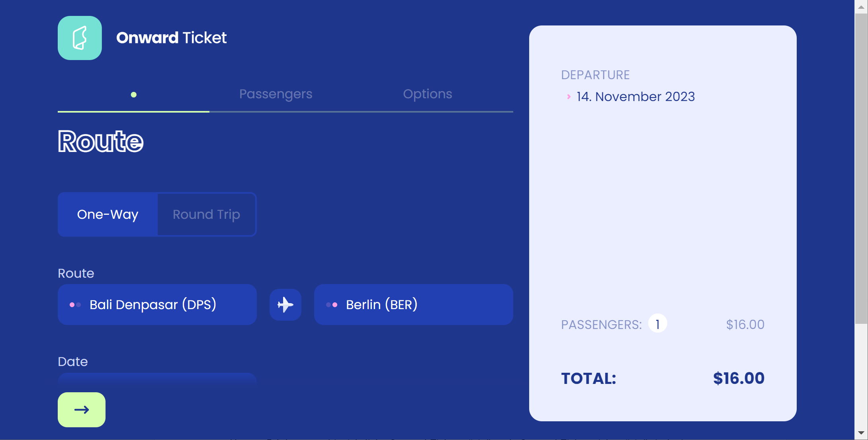Click the pink dots icon in the Berlin field
Screen dimensions: 868x440
(332, 305)
